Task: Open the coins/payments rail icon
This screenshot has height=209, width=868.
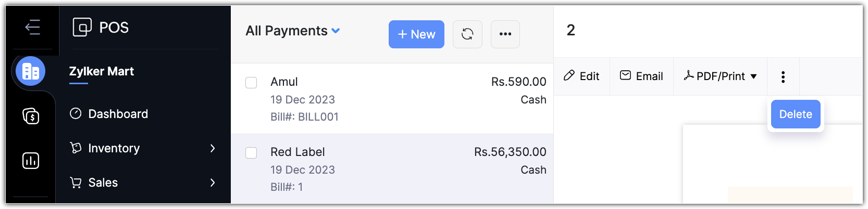Action: click(31, 116)
